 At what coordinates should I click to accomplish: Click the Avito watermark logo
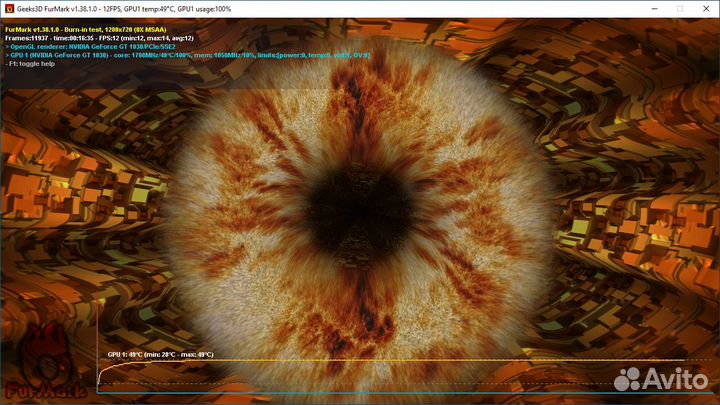660,378
